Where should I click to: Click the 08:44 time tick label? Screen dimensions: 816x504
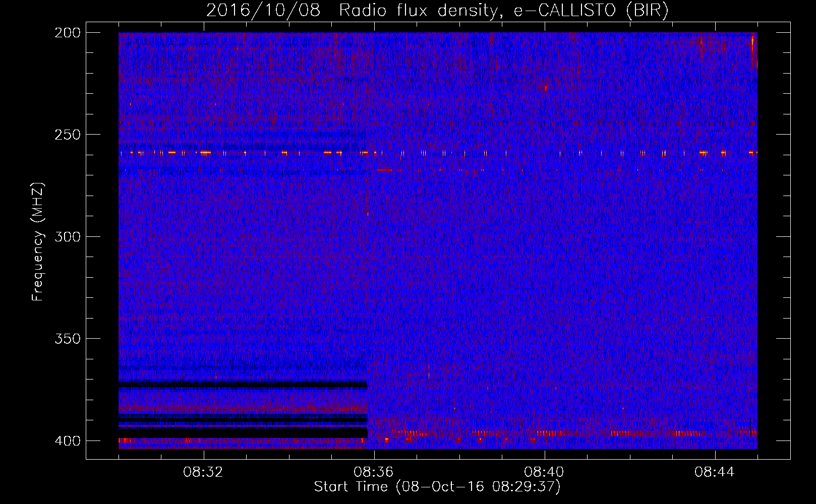pyautogui.click(x=715, y=472)
